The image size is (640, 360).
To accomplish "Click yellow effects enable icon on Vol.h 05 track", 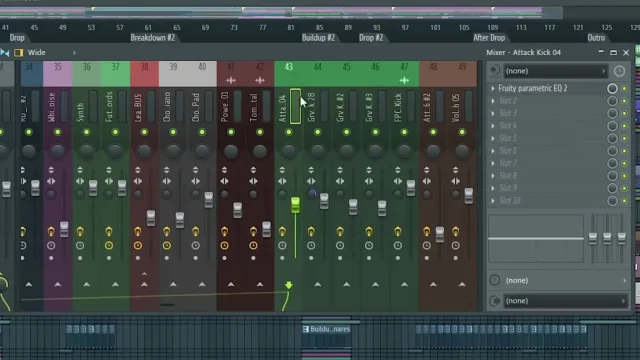I will tap(456, 232).
